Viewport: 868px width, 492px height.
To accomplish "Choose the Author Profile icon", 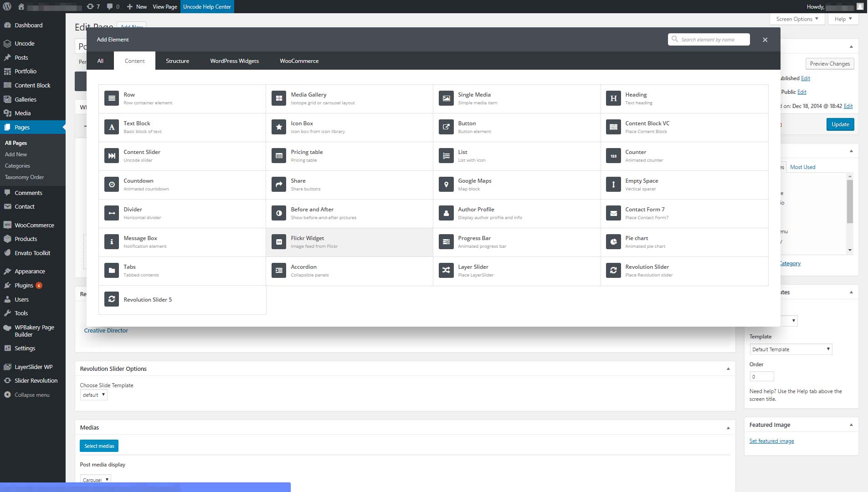I will [x=446, y=213].
